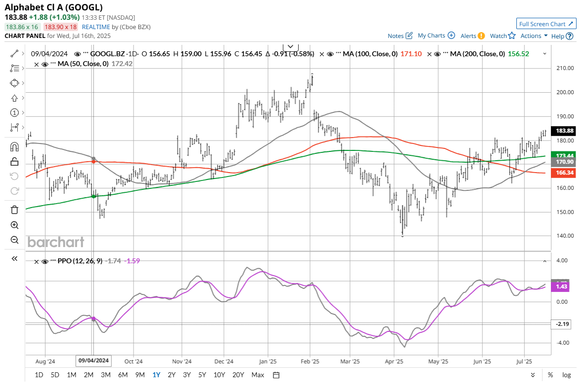
Task: Delete drawings with the trash icon
Action: tap(14, 210)
